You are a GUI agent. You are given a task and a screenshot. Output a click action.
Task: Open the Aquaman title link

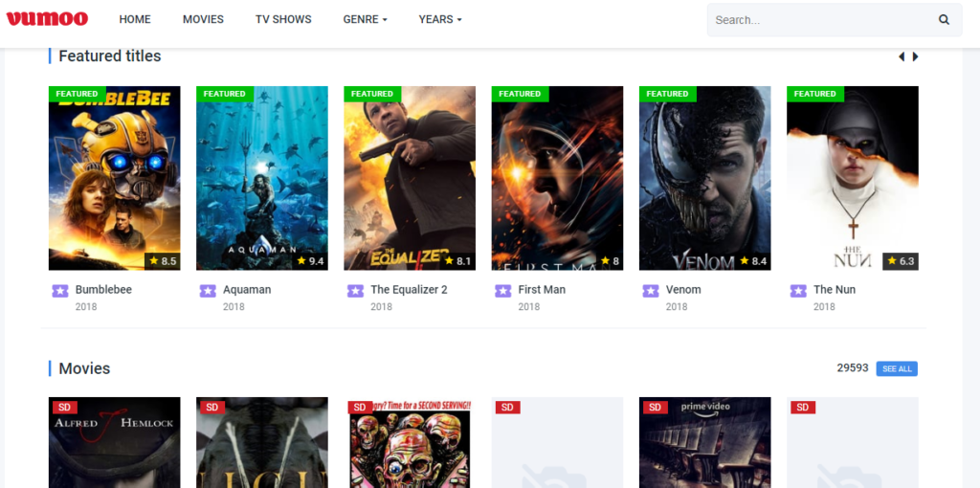pos(247,290)
